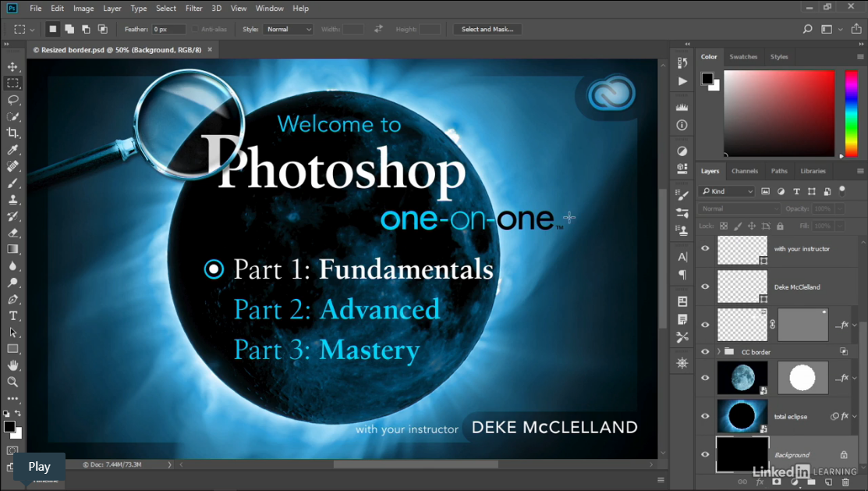This screenshot has width=868, height=491.
Task: Open the Paragraph panel icon
Action: point(682,275)
